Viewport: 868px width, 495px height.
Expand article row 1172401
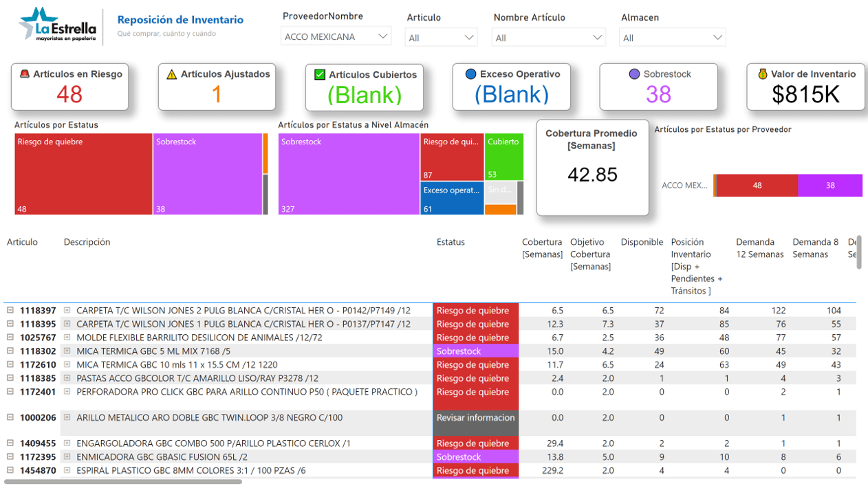pos(10,392)
